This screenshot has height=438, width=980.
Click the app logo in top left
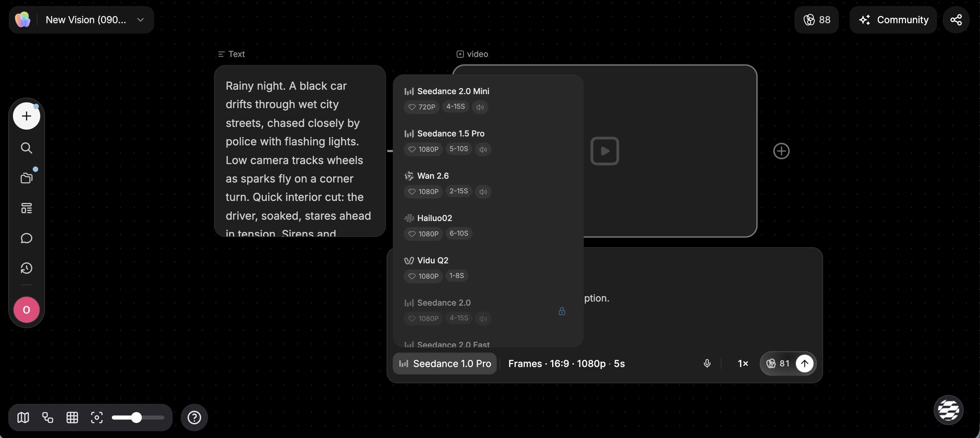(23, 19)
